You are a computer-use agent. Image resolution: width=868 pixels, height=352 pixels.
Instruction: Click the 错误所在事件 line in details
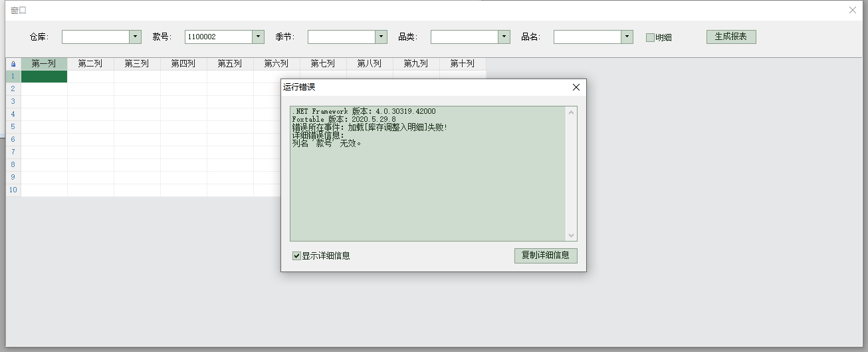370,127
